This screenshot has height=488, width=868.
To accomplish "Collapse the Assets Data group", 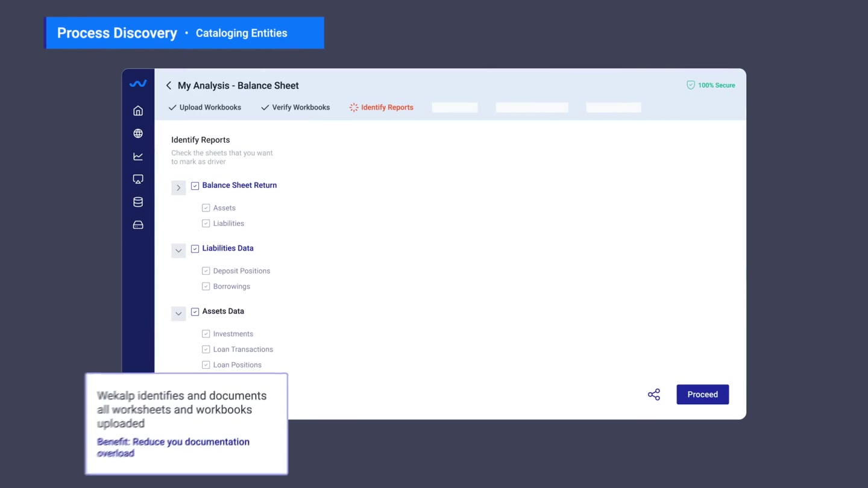I will 178,314.
